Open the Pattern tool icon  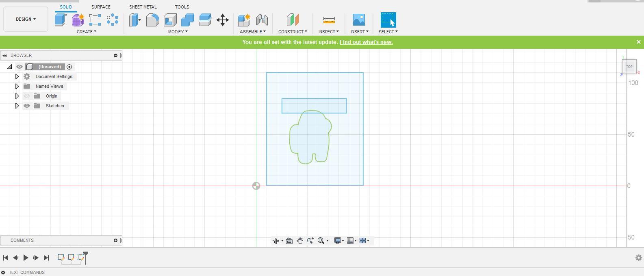click(x=113, y=20)
